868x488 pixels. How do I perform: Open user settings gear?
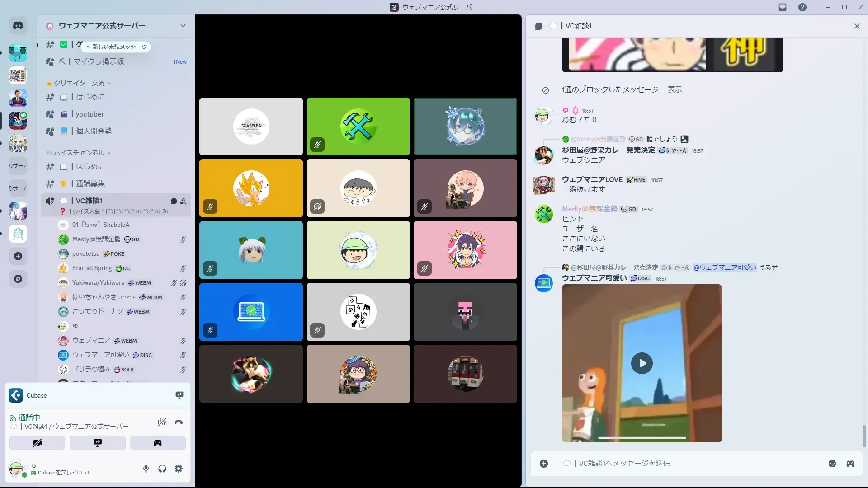[179, 469]
